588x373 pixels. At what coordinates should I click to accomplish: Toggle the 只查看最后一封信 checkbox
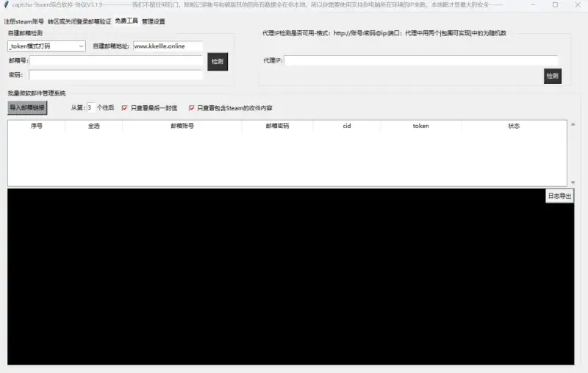click(x=124, y=107)
